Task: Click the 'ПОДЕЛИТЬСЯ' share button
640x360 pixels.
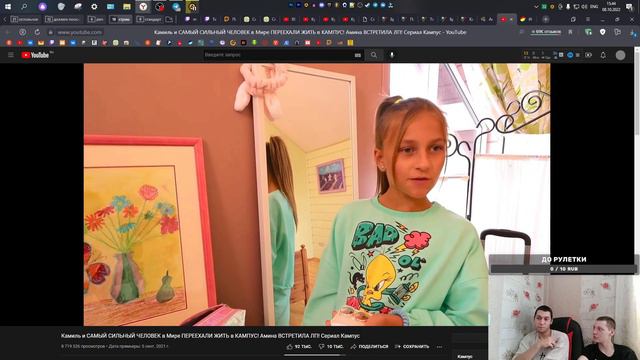Action: pyautogui.click(x=369, y=347)
